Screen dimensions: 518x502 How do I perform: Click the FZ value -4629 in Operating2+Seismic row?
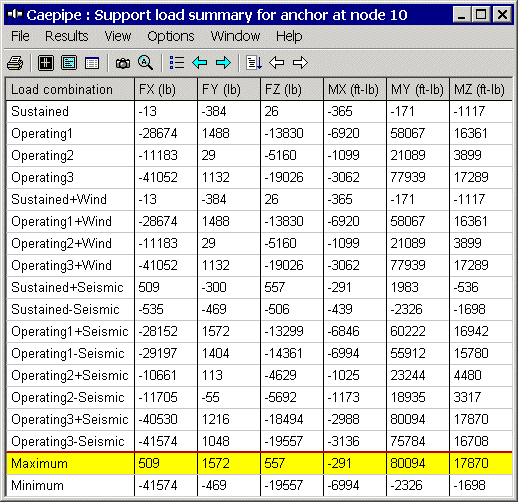point(280,375)
